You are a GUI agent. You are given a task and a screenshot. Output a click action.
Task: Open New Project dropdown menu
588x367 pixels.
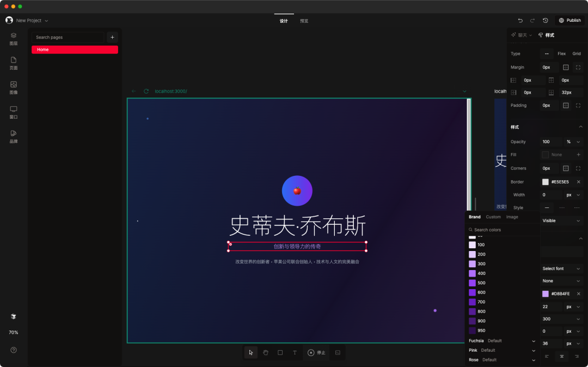(x=32, y=21)
